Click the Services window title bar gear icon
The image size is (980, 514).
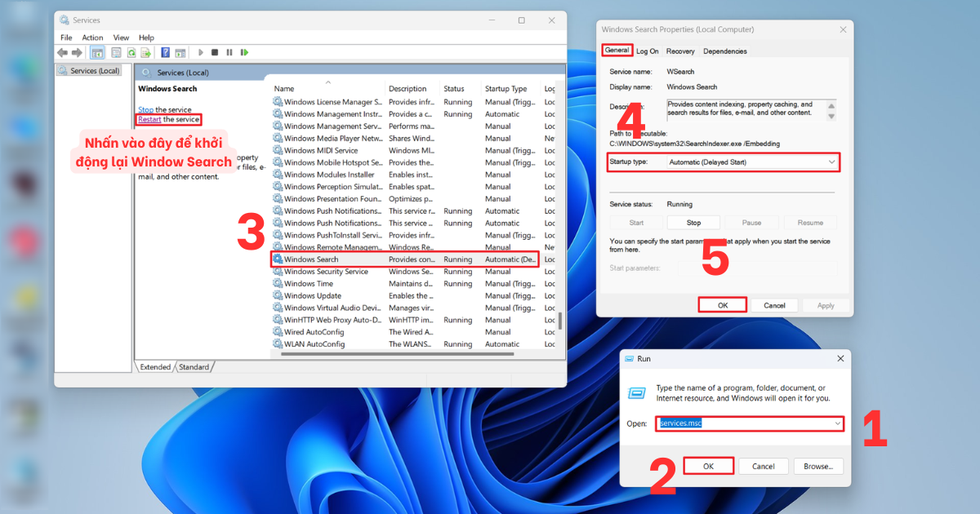point(64,20)
